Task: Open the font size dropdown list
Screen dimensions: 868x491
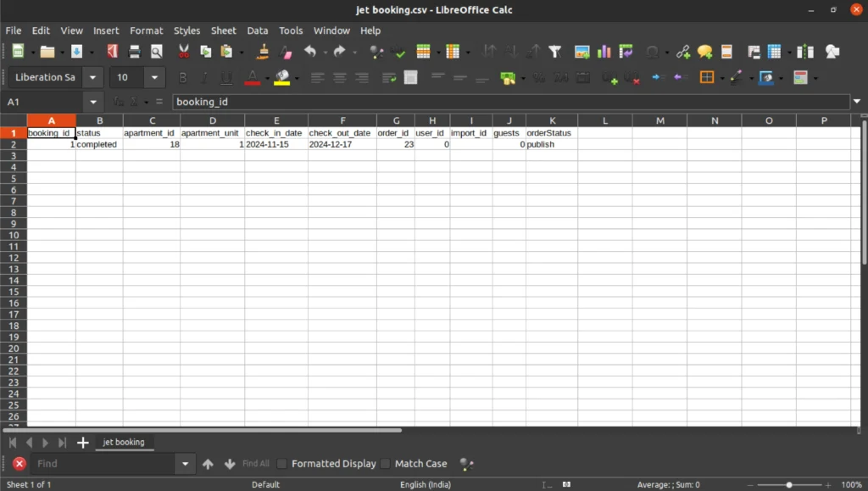Action: 154,78
